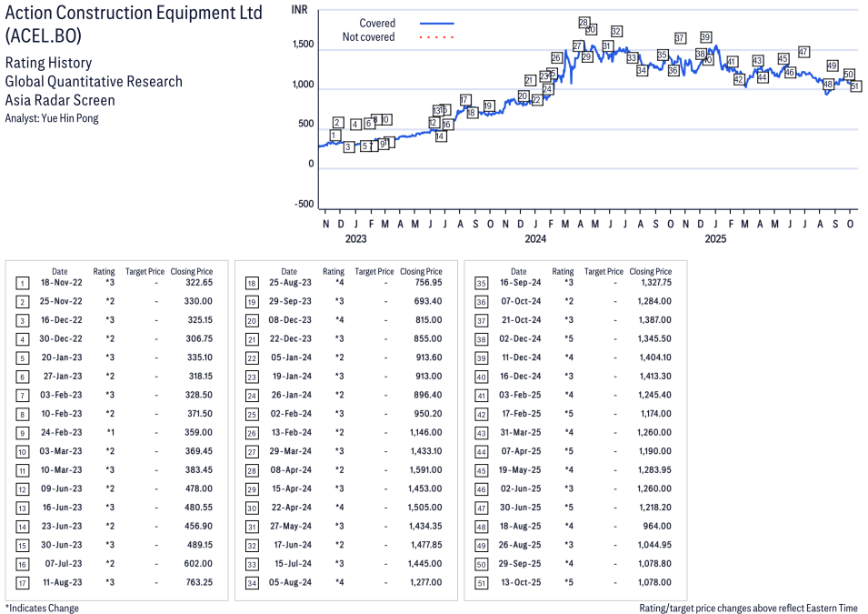Viewport: 868px width, 614px height.
Task: Click chart marker 1 at the chart start
Action: pyautogui.click(x=334, y=136)
